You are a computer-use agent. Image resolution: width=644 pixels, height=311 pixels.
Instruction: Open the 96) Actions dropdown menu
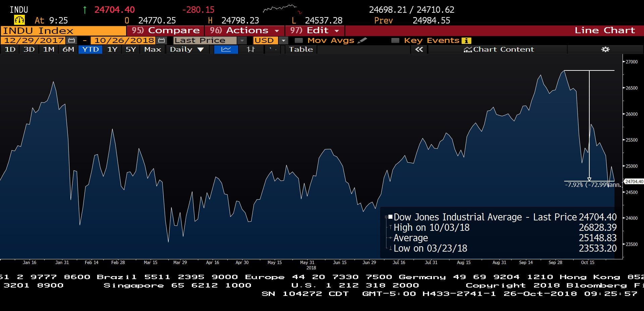(x=245, y=30)
